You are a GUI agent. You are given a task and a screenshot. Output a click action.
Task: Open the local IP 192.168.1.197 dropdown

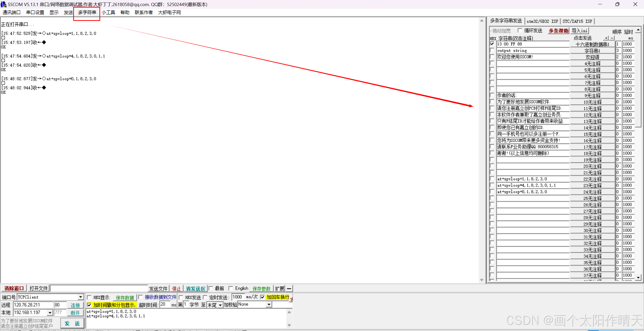(x=50, y=313)
